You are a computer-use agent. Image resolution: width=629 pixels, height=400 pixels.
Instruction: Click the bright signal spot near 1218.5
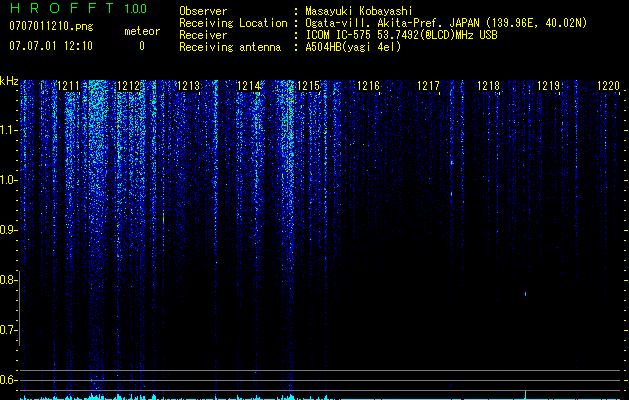pos(525,294)
